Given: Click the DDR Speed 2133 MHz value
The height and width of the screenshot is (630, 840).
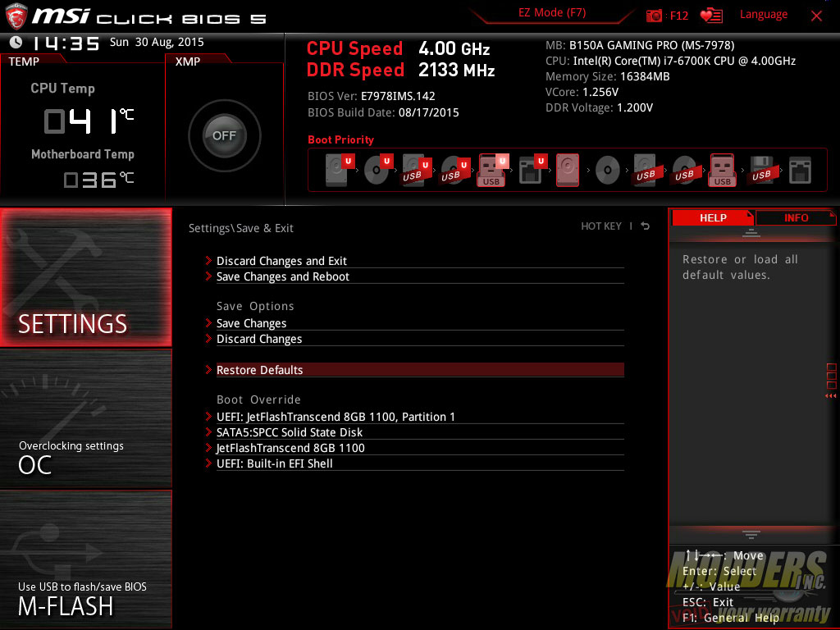Looking at the screenshot, I should (x=456, y=70).
